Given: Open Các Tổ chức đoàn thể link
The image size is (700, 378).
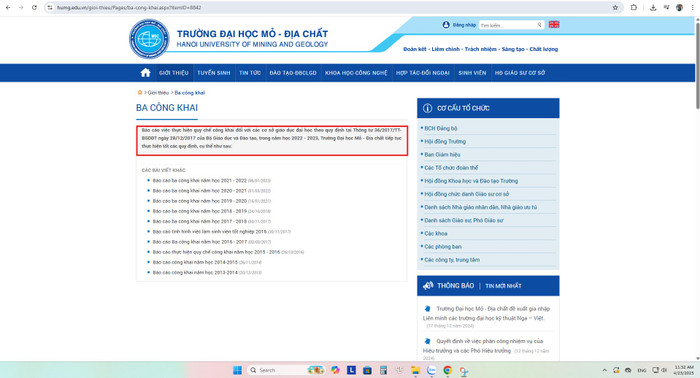Looking at the screenshot, I should pos(451,168).
